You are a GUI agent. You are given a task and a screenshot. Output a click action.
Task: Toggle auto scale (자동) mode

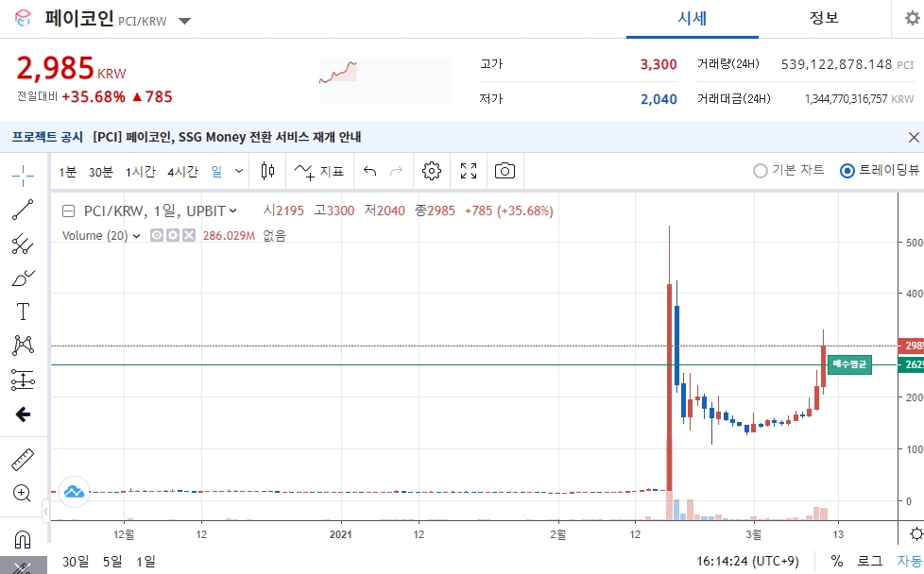(x=910, y=561)
